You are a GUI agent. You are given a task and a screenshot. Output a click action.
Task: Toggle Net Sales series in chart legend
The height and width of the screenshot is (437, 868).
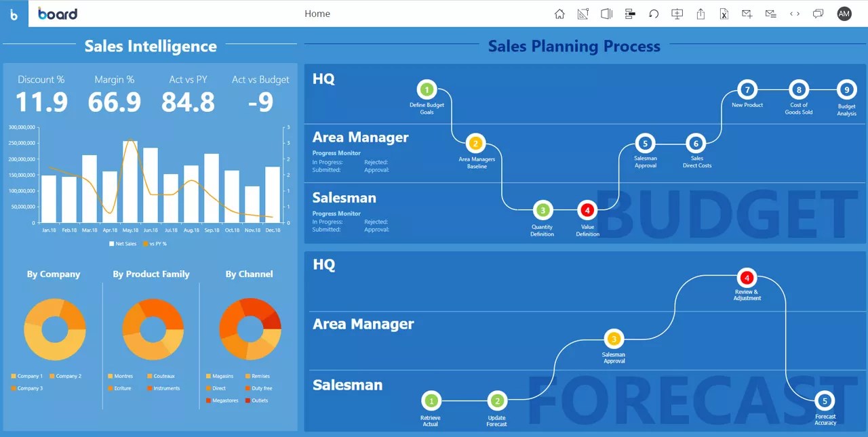tap(123, 243)
